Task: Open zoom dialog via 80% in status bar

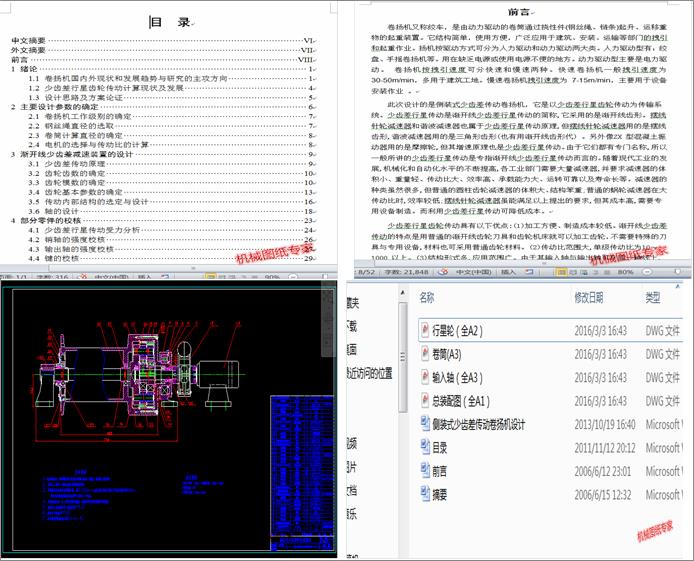Action: pyautogui.click(x=625, y=272)
